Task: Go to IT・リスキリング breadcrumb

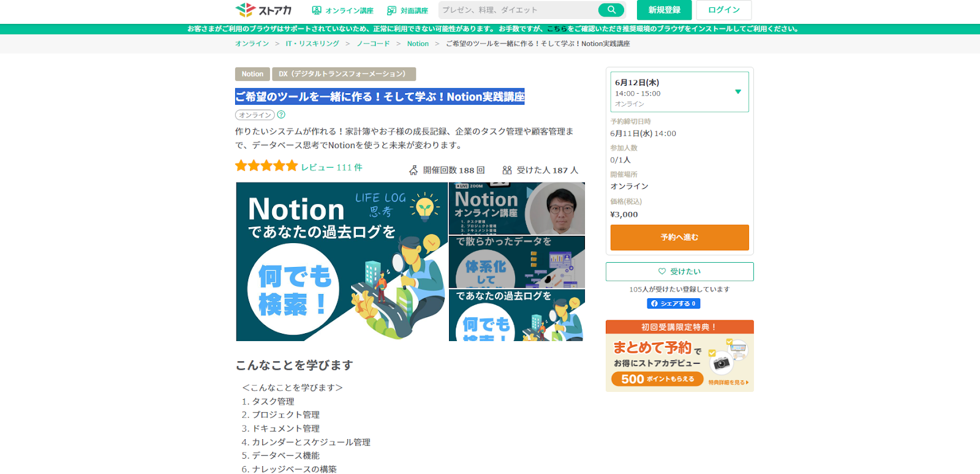Action: 312,43
